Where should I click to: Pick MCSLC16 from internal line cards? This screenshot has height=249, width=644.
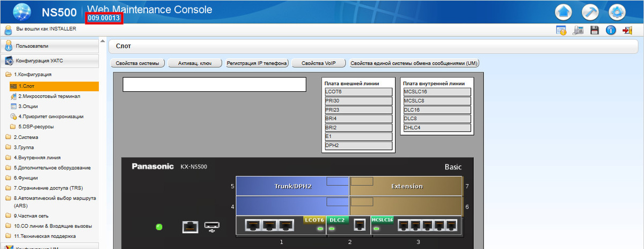tap(437, 92)
